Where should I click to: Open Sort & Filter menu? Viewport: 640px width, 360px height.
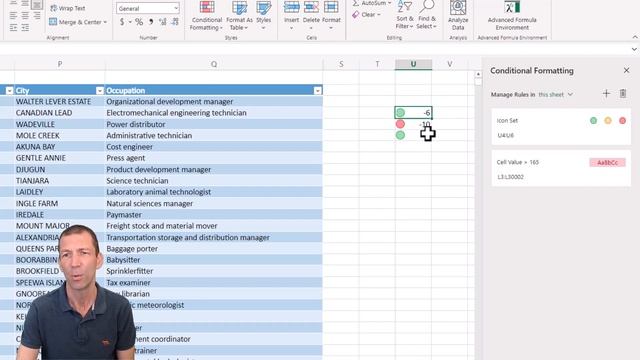404,16
